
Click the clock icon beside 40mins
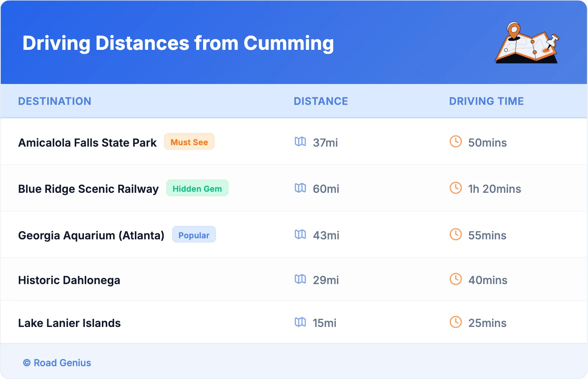(456, 279)
